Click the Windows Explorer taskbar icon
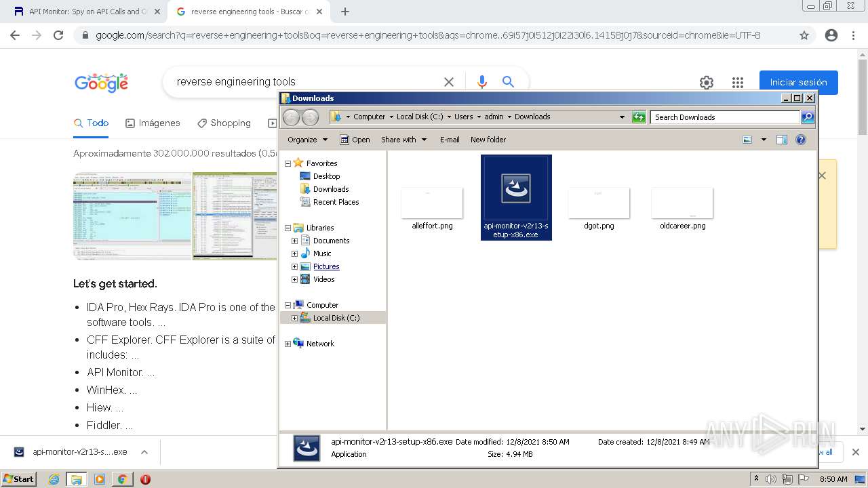 pyautogui.click(x=77, y=479)
